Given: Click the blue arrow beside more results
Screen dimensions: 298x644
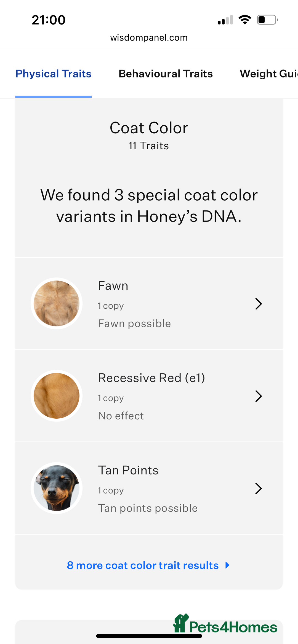Looking at the screenshot, I should coord(227,565).
